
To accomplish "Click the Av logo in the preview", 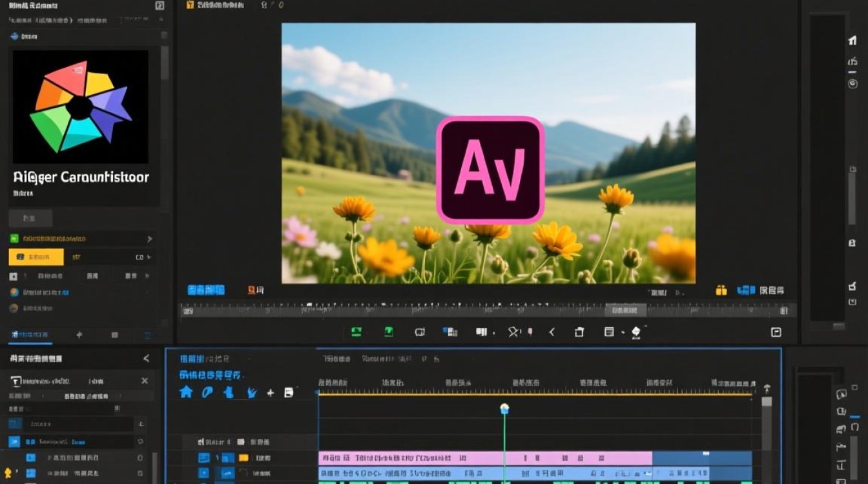I will point(490,170).
